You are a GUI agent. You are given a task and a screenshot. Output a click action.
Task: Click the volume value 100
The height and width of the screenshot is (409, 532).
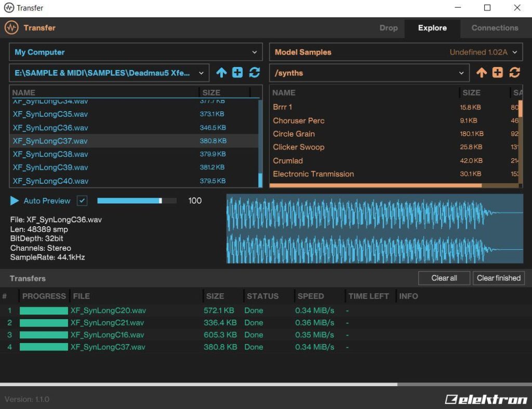click(x=195, y=200)
